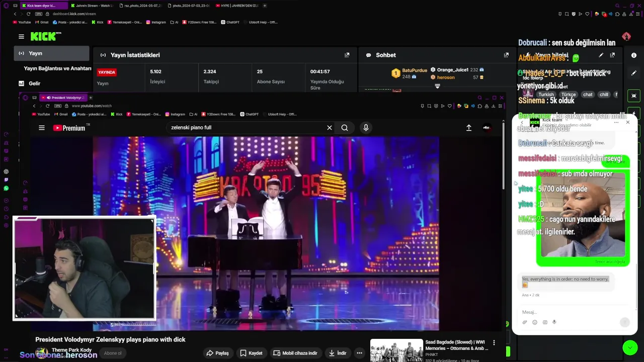
Task: Edit stream info with pencil icon
Action: tap(601, 55)
